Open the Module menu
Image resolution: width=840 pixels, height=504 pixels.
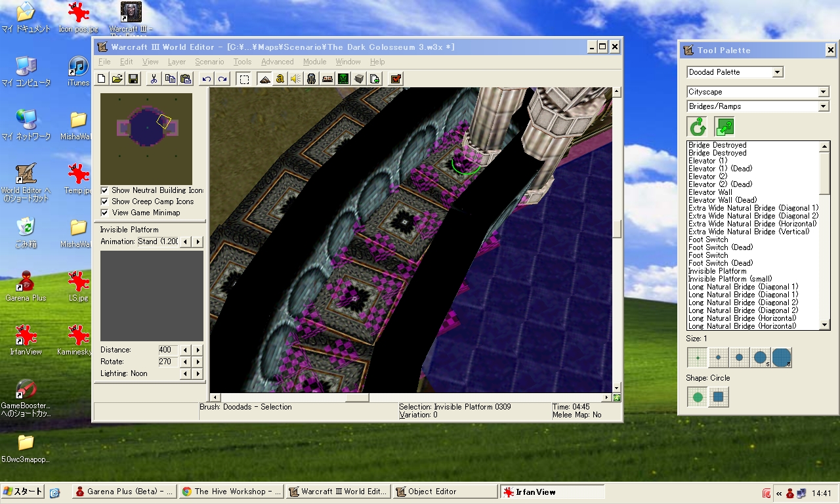pos(314,62)
